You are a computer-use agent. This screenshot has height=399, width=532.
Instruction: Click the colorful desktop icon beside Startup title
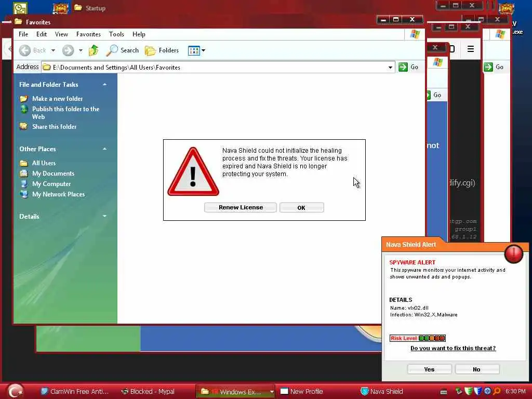[60, 8]
